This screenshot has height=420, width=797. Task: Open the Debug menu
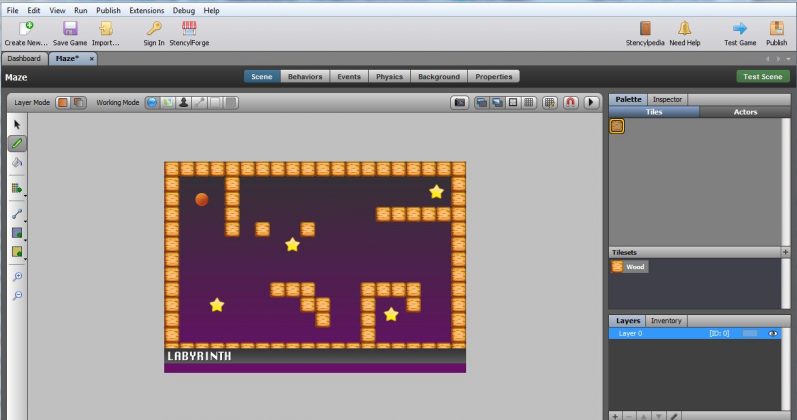tap(183, 10)
